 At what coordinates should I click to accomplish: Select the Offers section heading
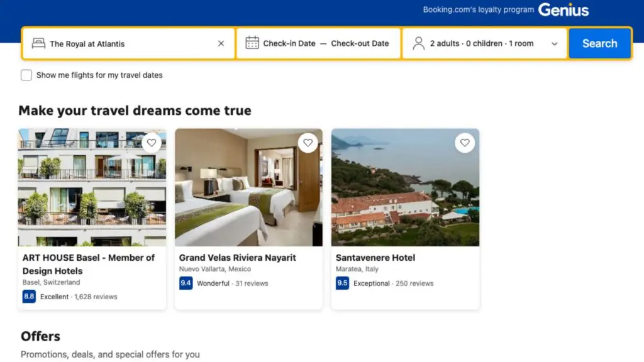click(x=40, y=336)
